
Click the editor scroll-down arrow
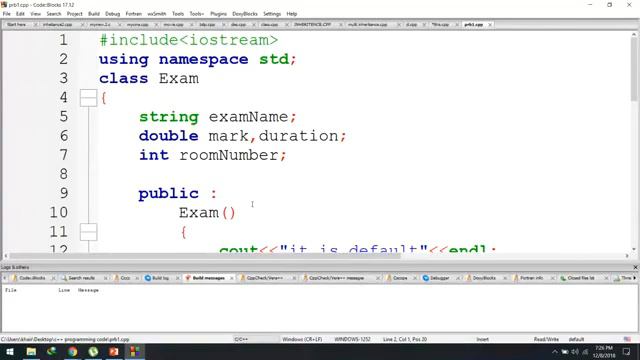point(633,249)
